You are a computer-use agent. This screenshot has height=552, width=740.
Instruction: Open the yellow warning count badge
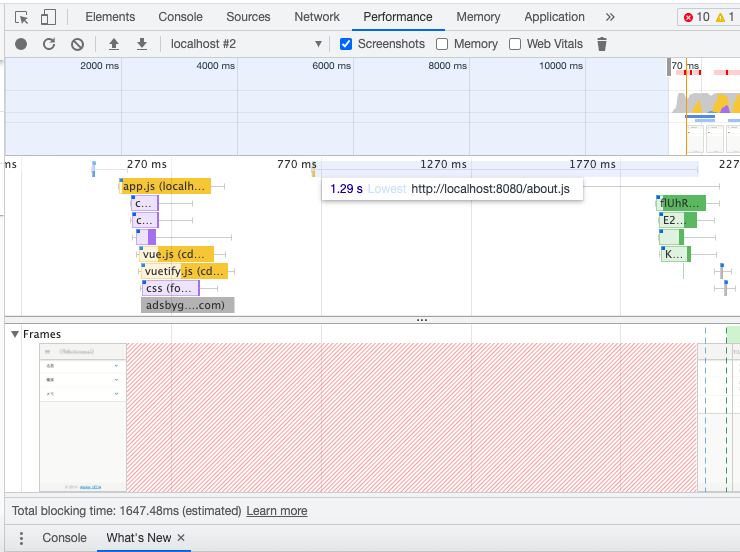[x=725, y=17]
